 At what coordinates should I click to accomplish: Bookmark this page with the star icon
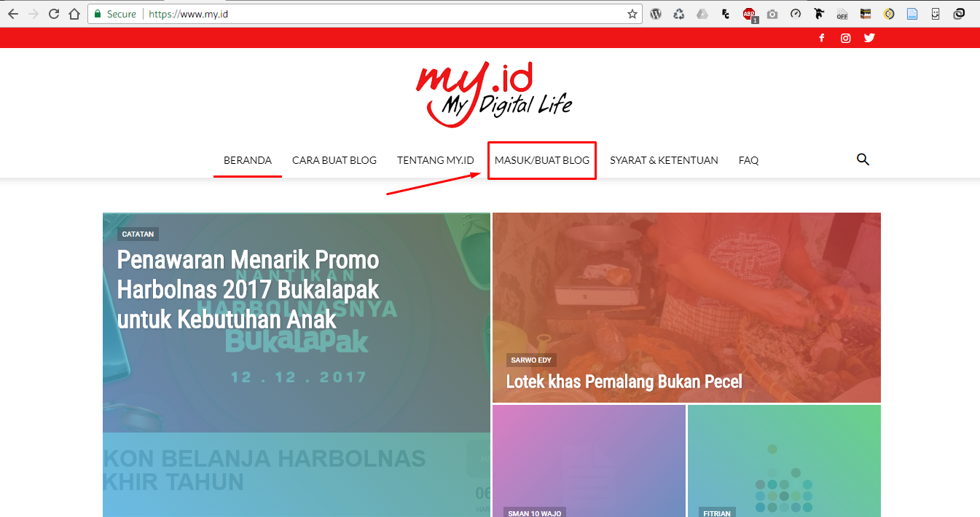click(x=632, y=14)
